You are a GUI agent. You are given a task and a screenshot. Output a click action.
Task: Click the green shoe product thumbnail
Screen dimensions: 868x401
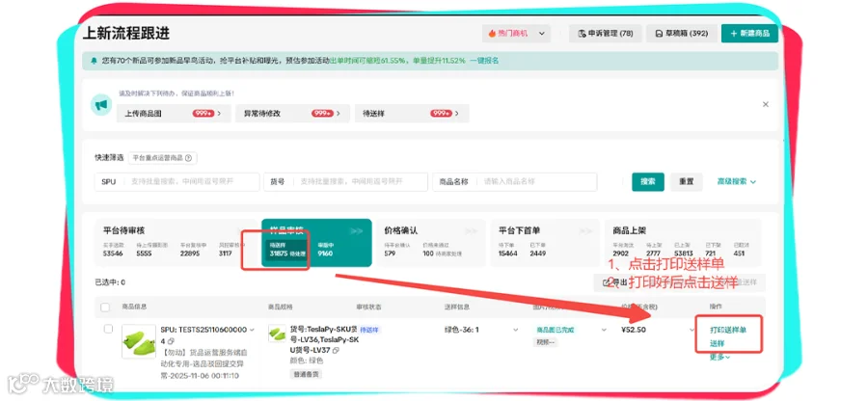pos(138,341)
